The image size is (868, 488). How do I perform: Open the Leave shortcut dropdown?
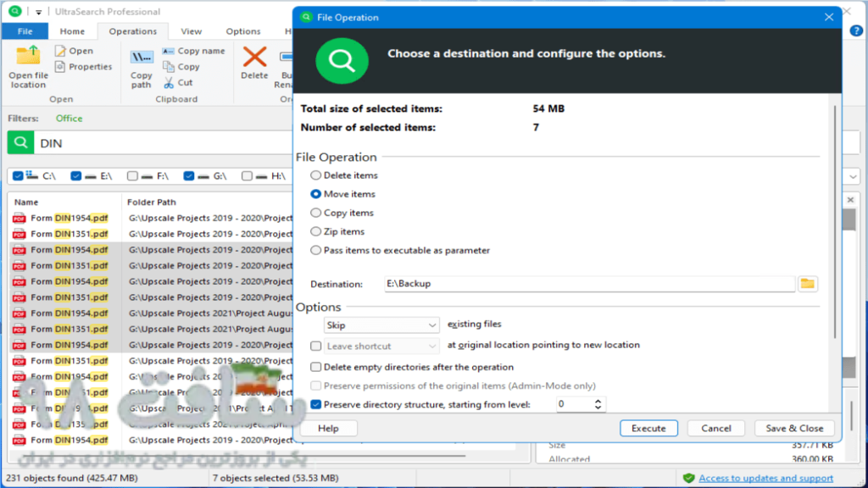pyautogui.click(x=381, y=347)
